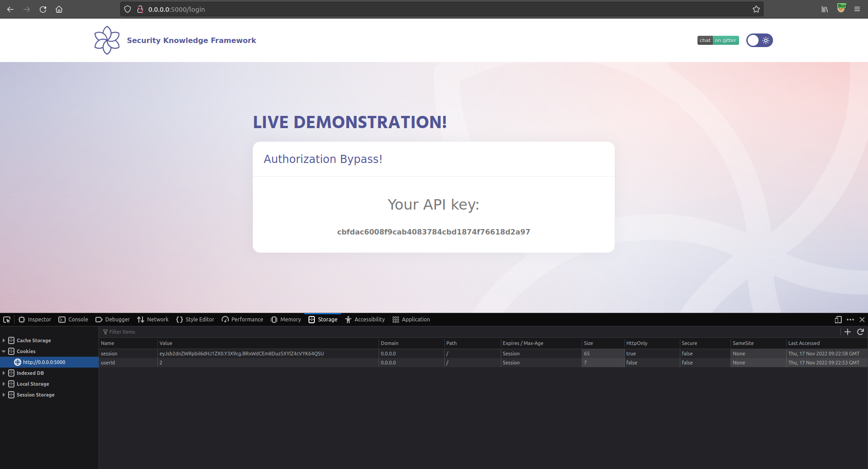This screenshot has width=868, height=469.
Task: Sort by the Value column header
Action: (x=268, y=343)
